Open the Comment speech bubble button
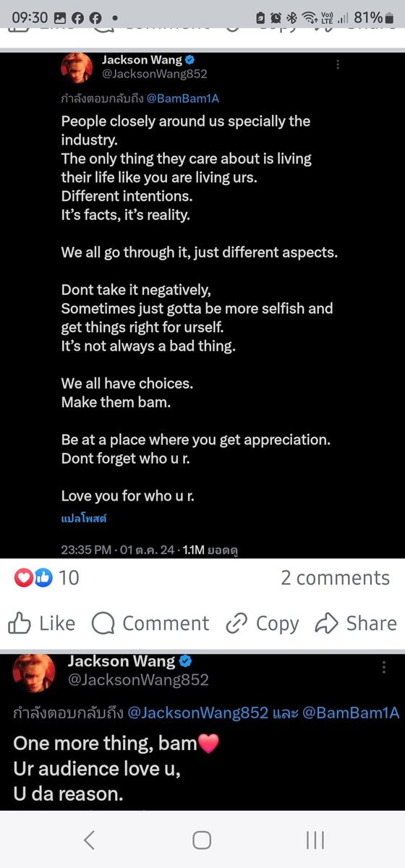This screenshot has width=405, height=868. click(150, 623)
